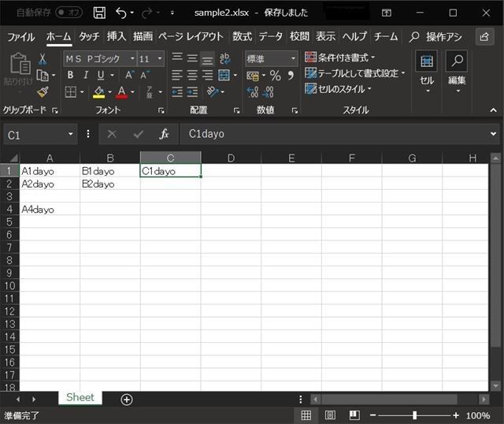Image resolution: width=504 pixels, height=424 pixels.
Task: Toggle Italic formatting
Action: click(86, 76)
